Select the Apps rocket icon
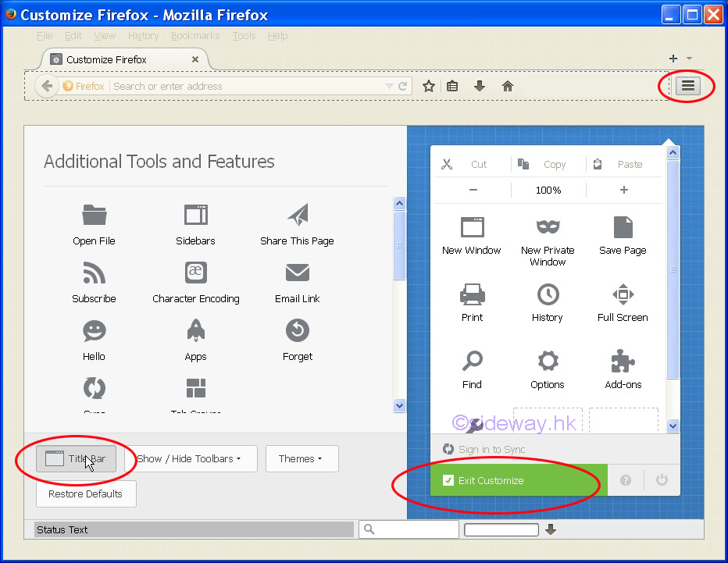This screenshot has height=563, width=728. [x=196, y=330]
